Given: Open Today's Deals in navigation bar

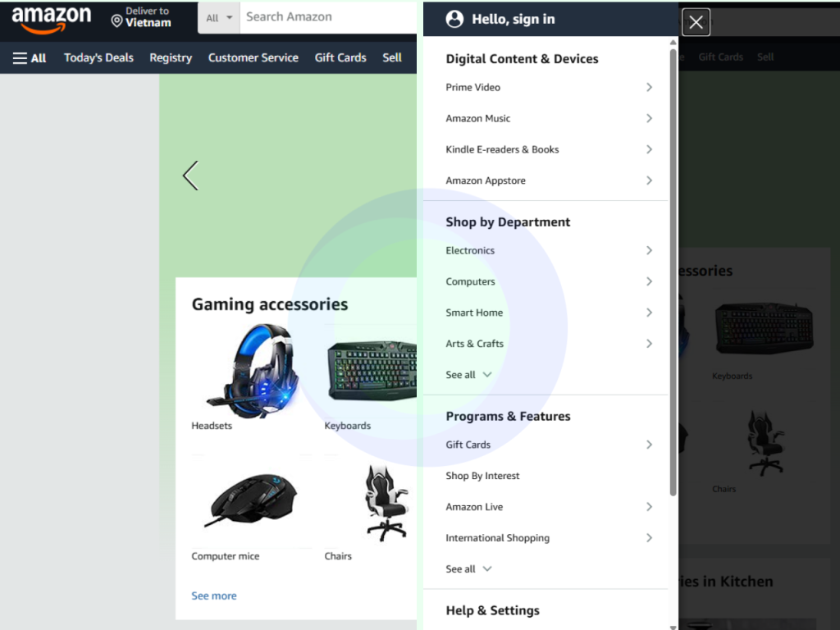Looking at the screenshot, I should click(98, 58).
